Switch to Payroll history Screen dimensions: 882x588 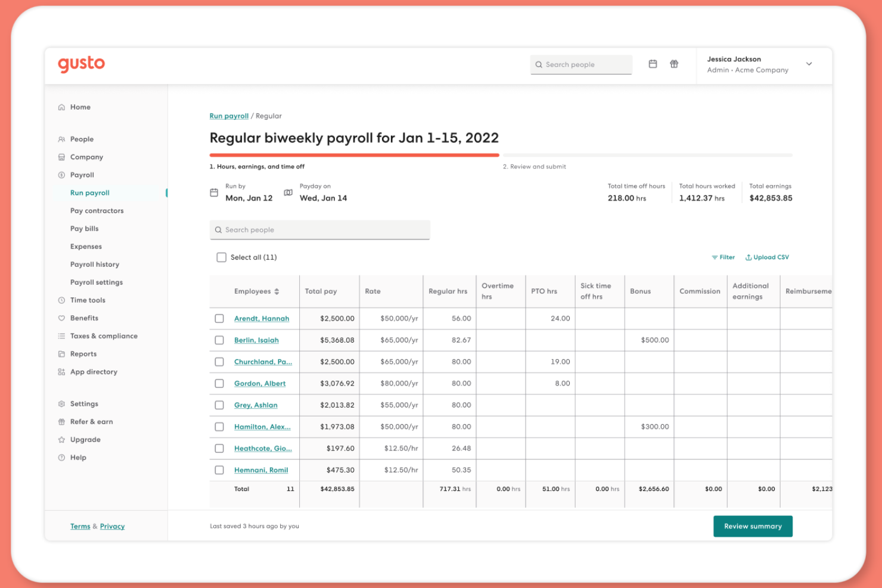95,264
